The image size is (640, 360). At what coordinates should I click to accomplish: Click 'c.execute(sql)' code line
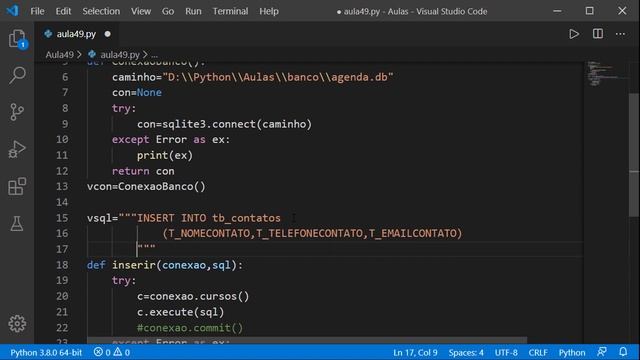point(180,311)
